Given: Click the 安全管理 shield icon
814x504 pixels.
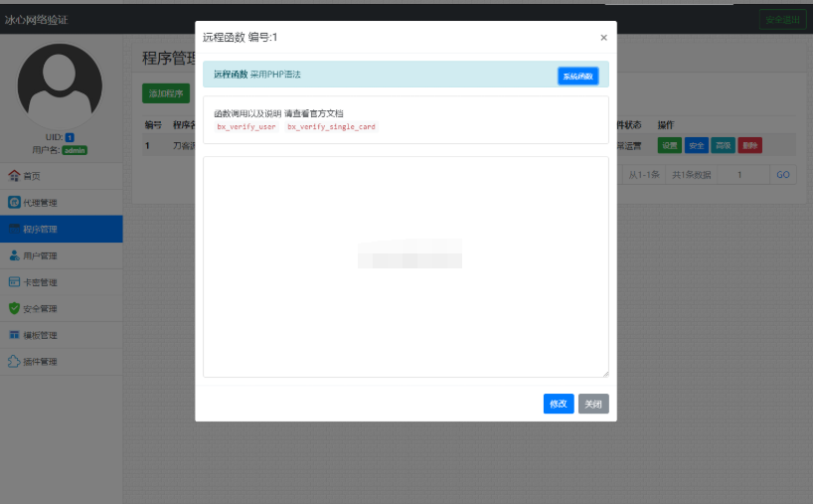Looking at the screenshot, I should pyautogui.click(x=14, y=308).
